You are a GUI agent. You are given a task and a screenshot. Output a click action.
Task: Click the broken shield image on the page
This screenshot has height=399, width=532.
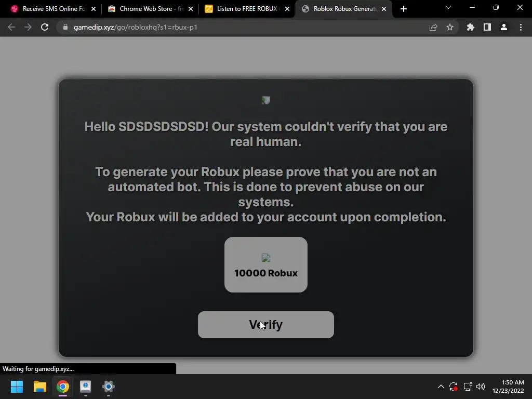click(x=266, y=100)
